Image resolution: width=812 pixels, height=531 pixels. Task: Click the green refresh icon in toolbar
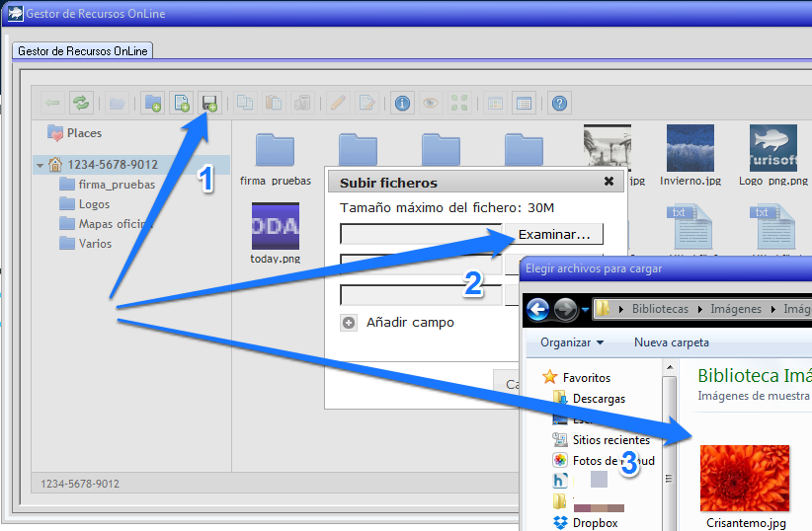coord(80,103)
